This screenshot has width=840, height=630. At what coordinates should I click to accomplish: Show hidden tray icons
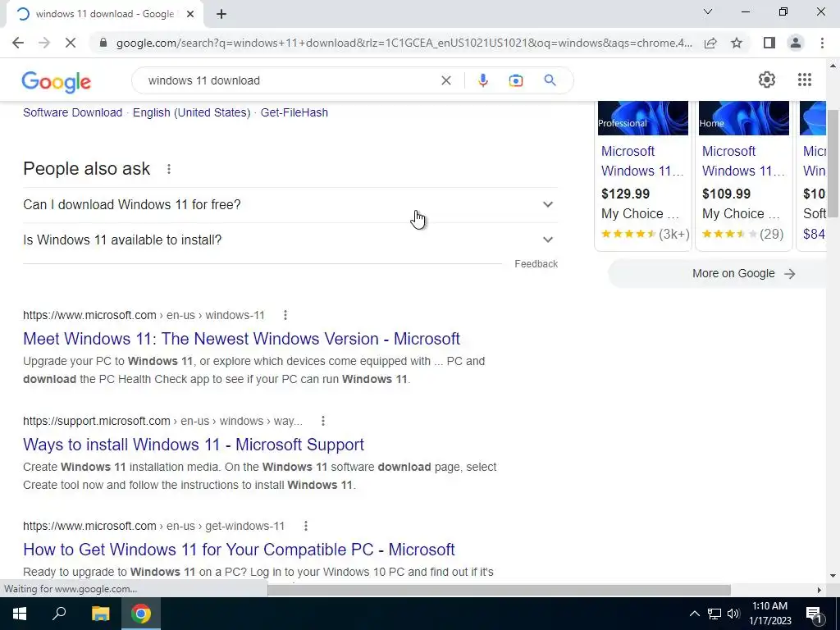pyautogui.click(x=694, y=614)
